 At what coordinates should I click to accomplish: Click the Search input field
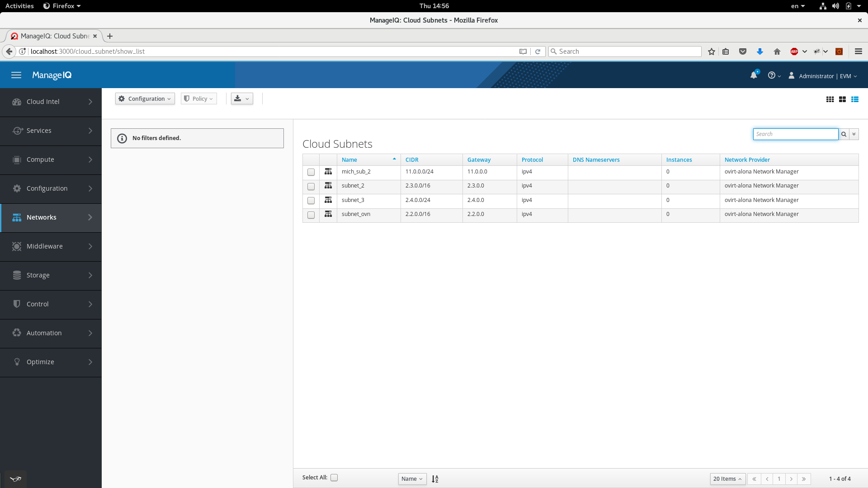point(796,133)
